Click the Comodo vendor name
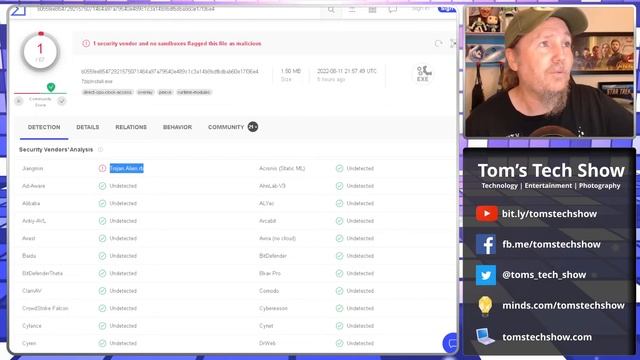The width and height of the screenshot is (640, 360). pyautogui.click(x=269, y=291)
